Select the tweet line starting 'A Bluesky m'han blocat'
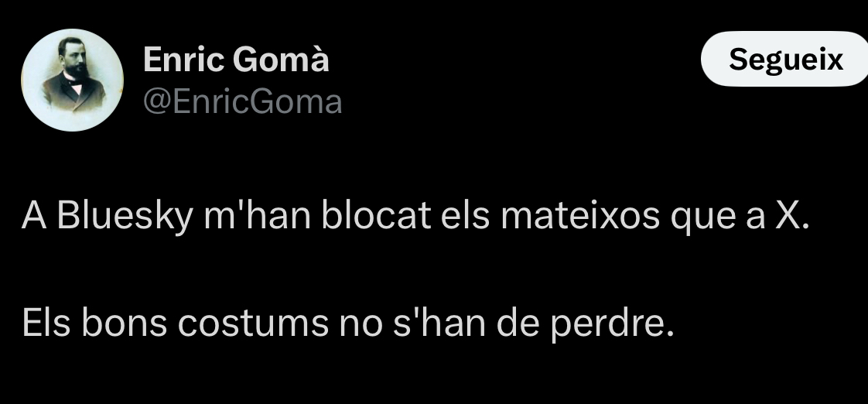Image resolution: width=868 pixels, height=404 pixels. (x=415, y=215)
